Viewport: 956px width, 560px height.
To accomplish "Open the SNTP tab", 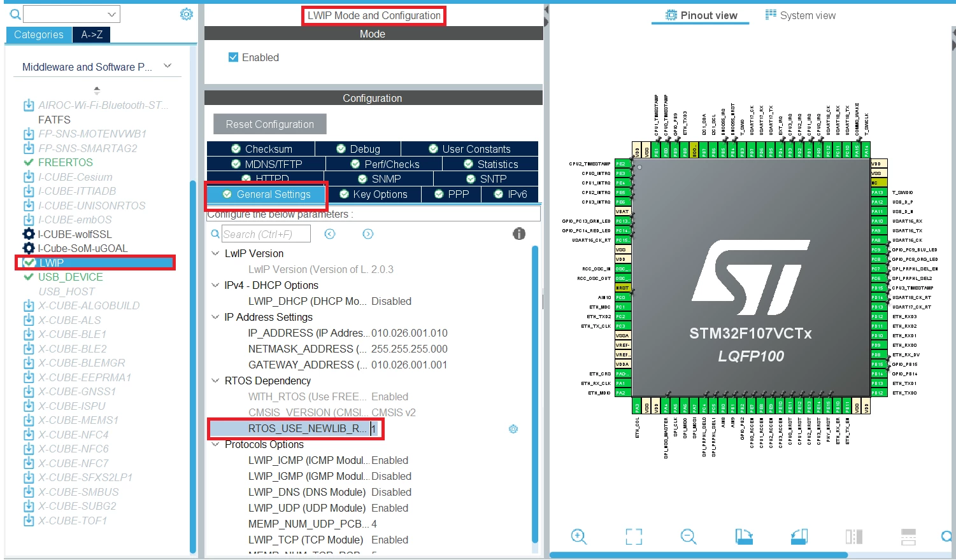I will coord(486,179).
